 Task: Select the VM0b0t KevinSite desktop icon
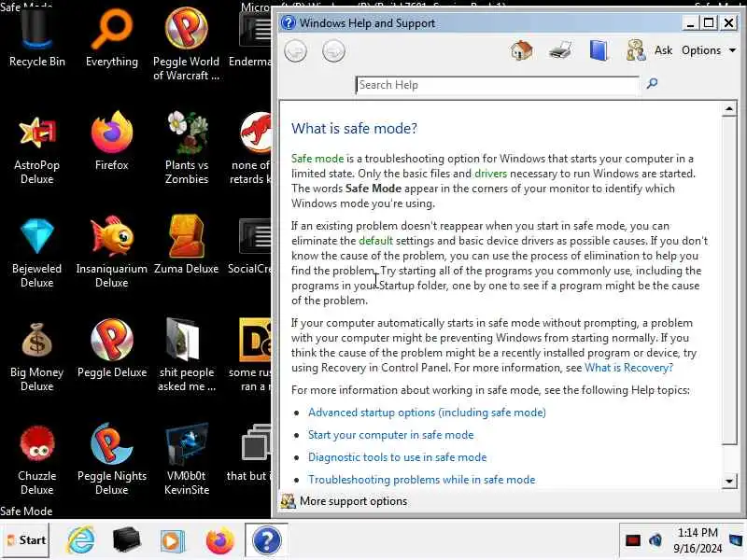187,459
